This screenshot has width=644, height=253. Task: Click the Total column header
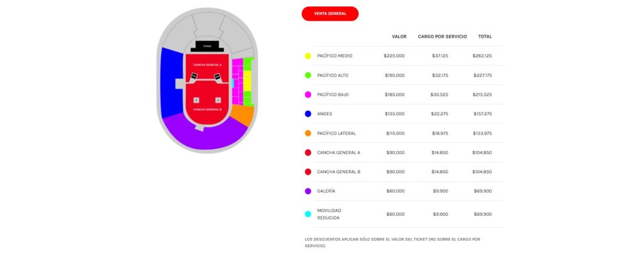[x=484, y=37]
